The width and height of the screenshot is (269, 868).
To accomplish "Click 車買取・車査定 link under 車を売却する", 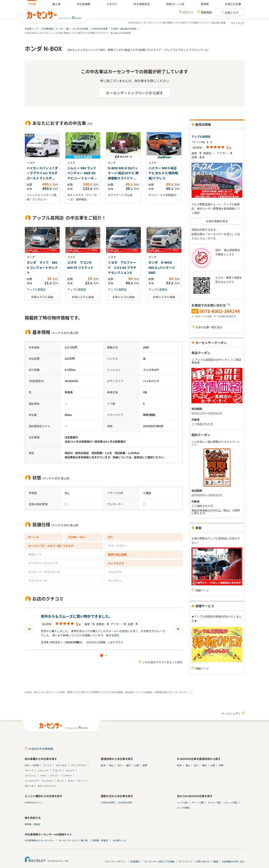I will pyautogui.click(x=33, y=824).
